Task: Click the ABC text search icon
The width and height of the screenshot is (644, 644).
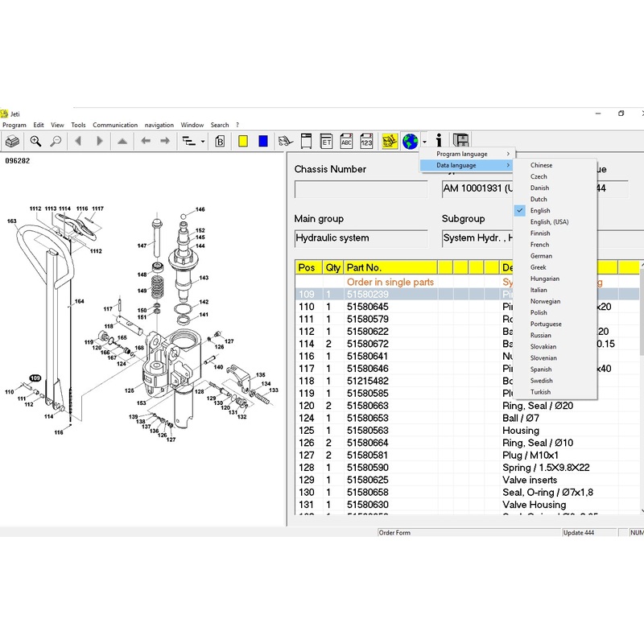Action: tap(346, 141)
